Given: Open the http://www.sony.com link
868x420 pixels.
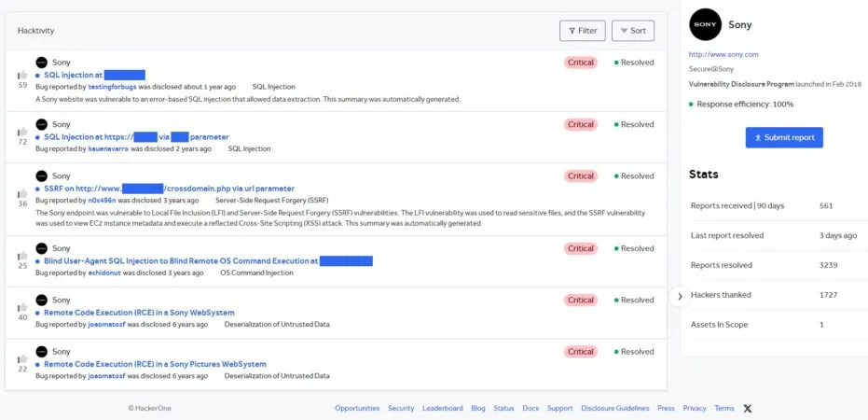Looking at the screenshot, I should click(x=723, y=54).
